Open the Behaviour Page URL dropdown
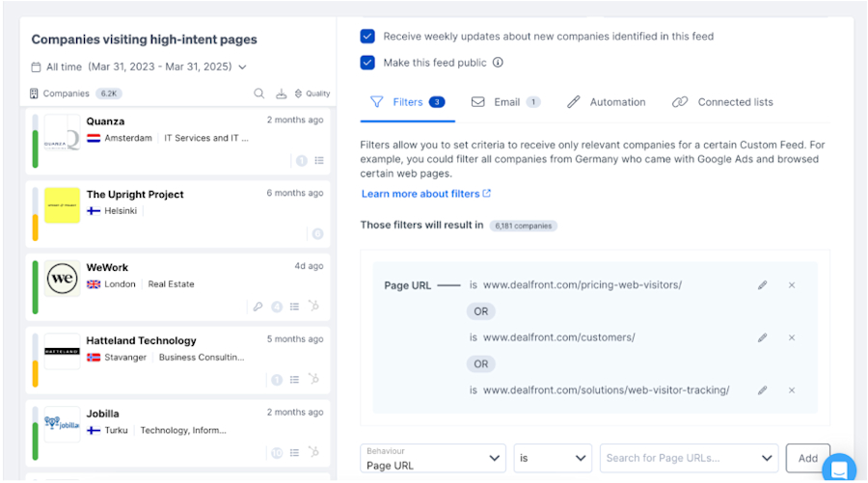 coord(433,458)
